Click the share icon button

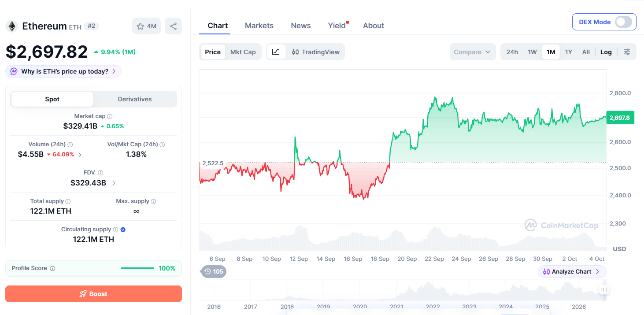click(173, 26)
